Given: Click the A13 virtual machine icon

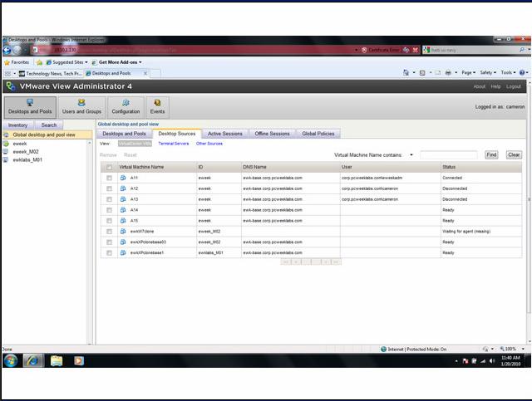Looking at the screenshot, I should click(123, 199).
